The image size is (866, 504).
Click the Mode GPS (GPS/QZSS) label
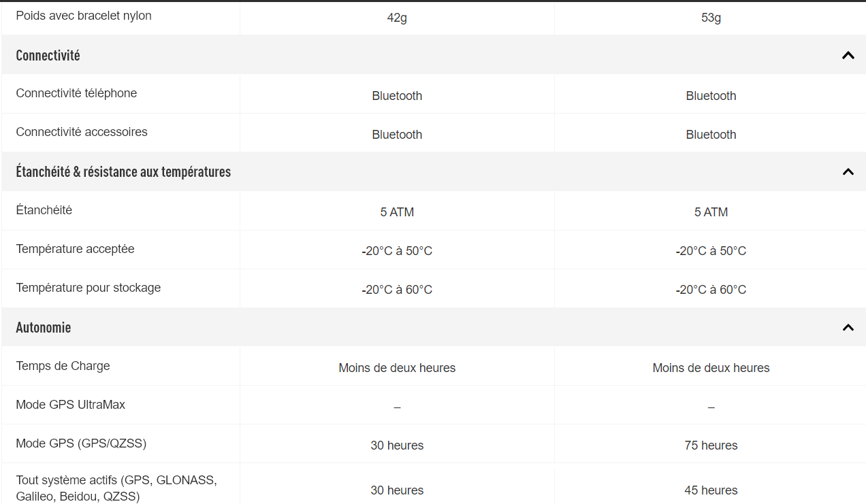point(81,443)
